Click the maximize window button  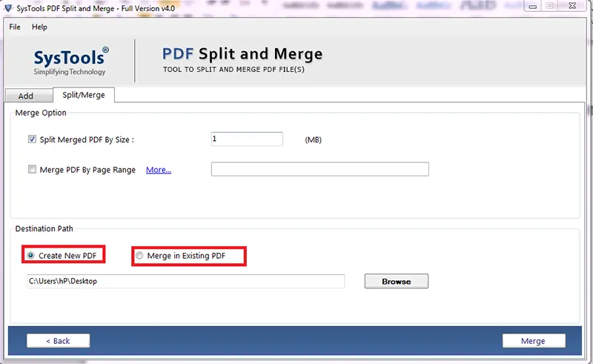coord(549,6)
